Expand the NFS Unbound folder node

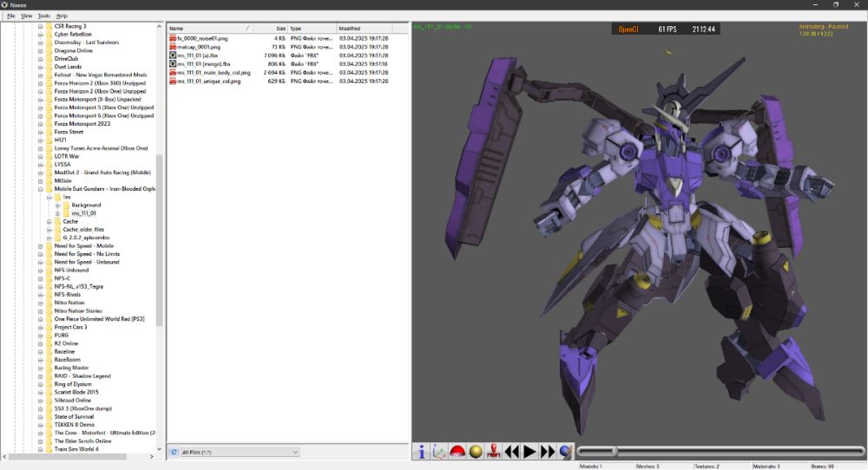(41, 271)
